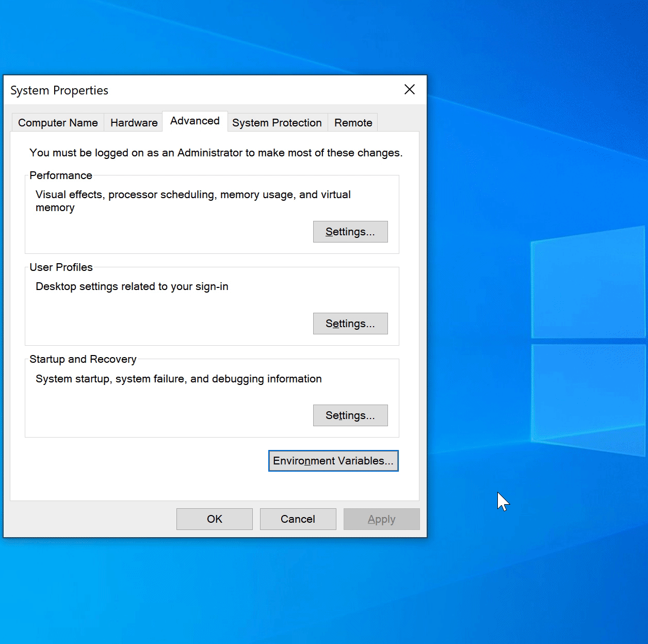Confirm changes with OK
The width and height of the screenshot is (648, 644).
tap(214, 519)
